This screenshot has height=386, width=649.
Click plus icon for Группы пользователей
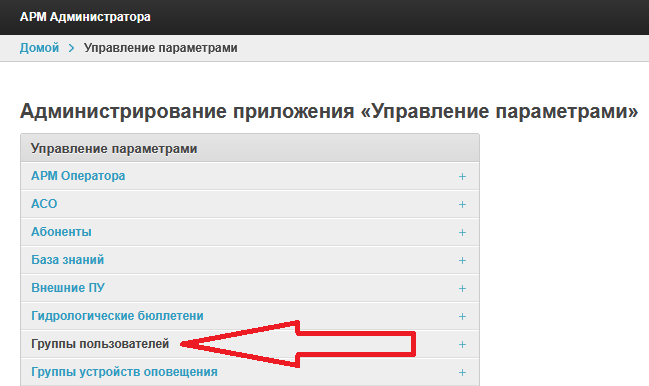[462, 345]
